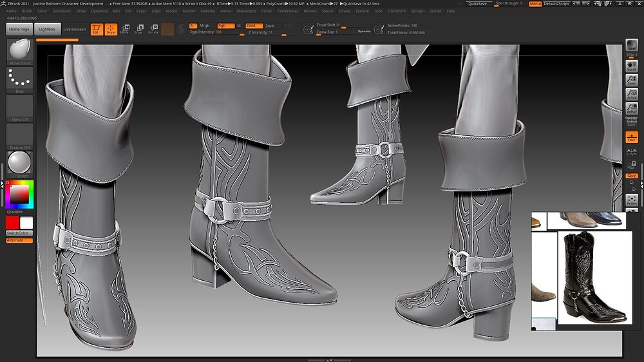The width and height of the screenshot is (644, 362).
Task: Click the Actual size icon
Action: [632, 94]
